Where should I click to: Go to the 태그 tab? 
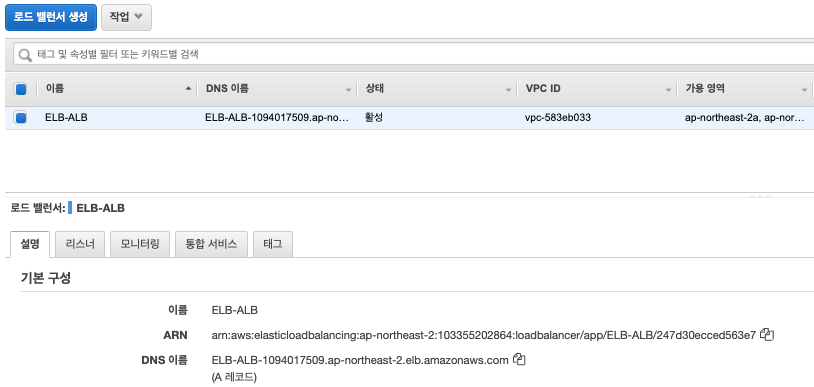point(273,244)
